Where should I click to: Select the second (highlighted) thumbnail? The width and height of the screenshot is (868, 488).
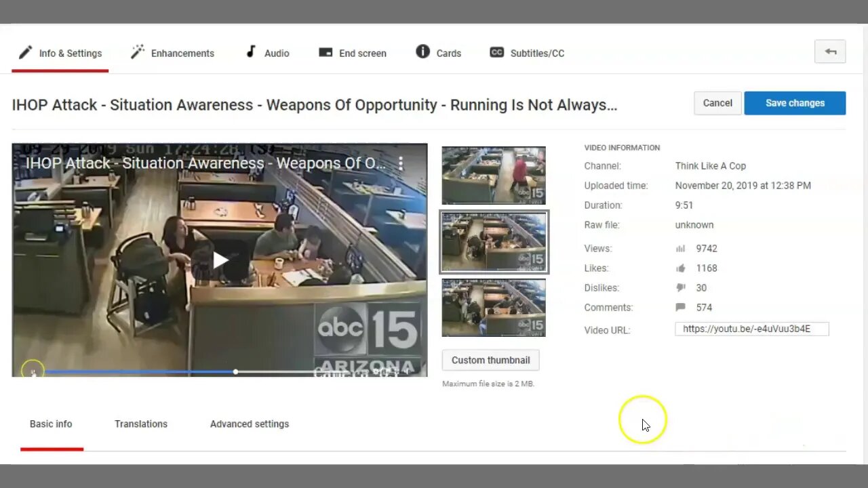tap(494, 242)
